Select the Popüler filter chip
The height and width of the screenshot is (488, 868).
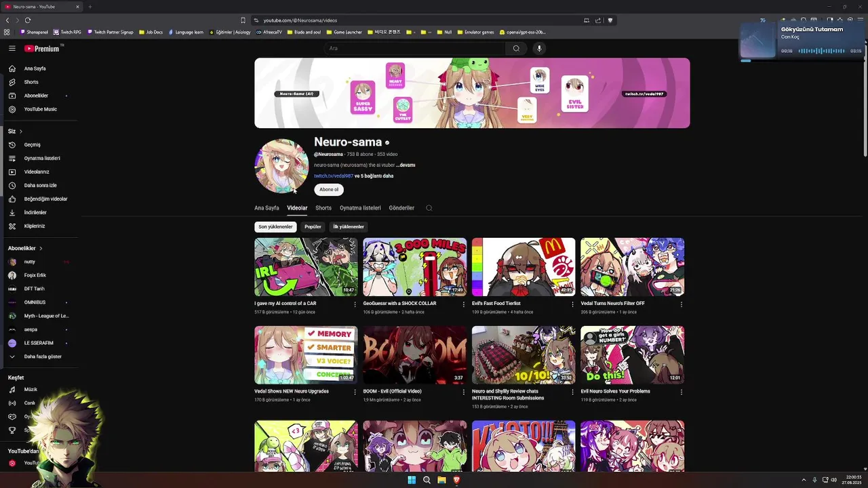pos(313,227)
